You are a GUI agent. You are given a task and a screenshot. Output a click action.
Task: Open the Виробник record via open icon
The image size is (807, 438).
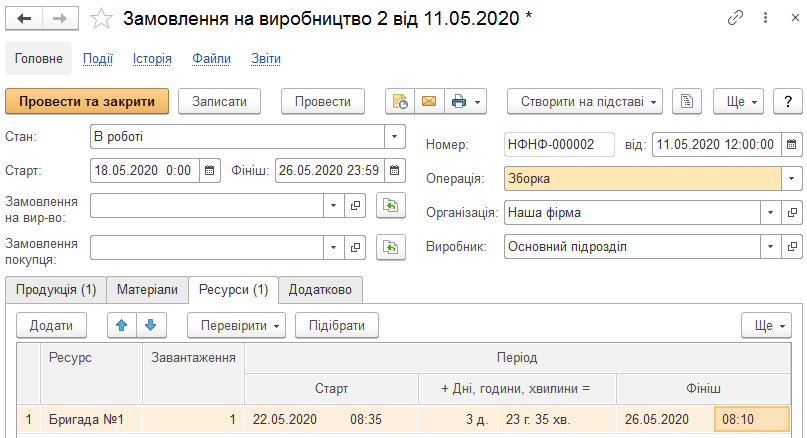792,247
